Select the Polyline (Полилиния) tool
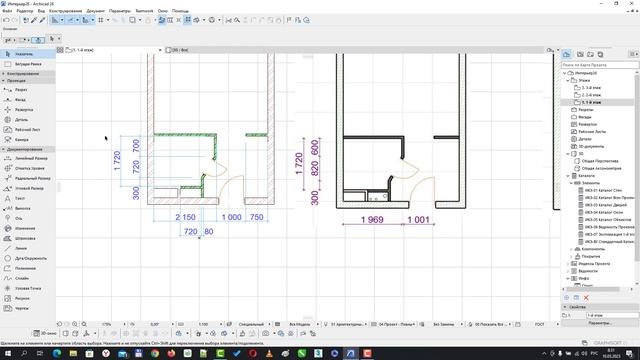This screenshot has height=360, width=640. (x=28, y=269)
